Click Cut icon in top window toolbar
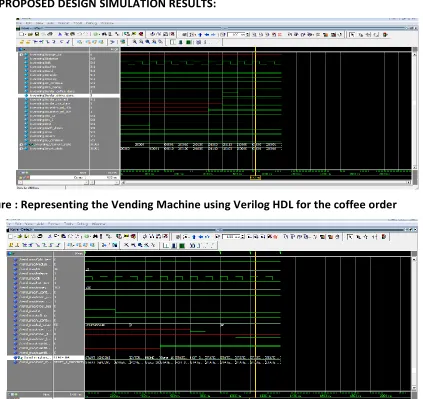423x399 pixels. 60,34
